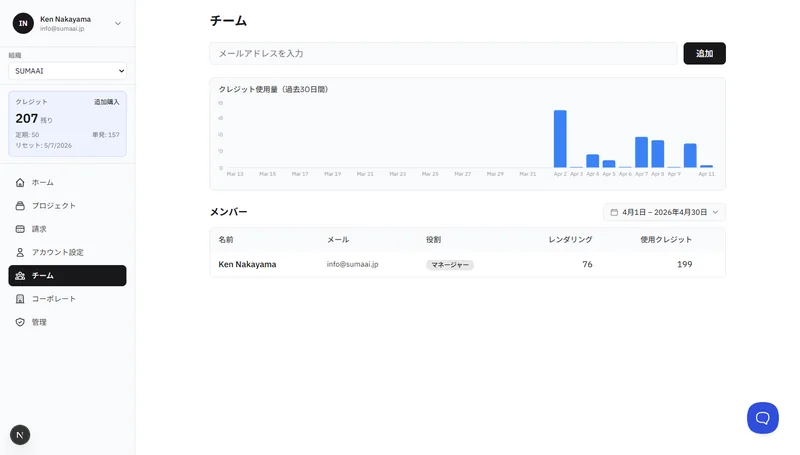Click the マネージャー role badge

point(449,265)
